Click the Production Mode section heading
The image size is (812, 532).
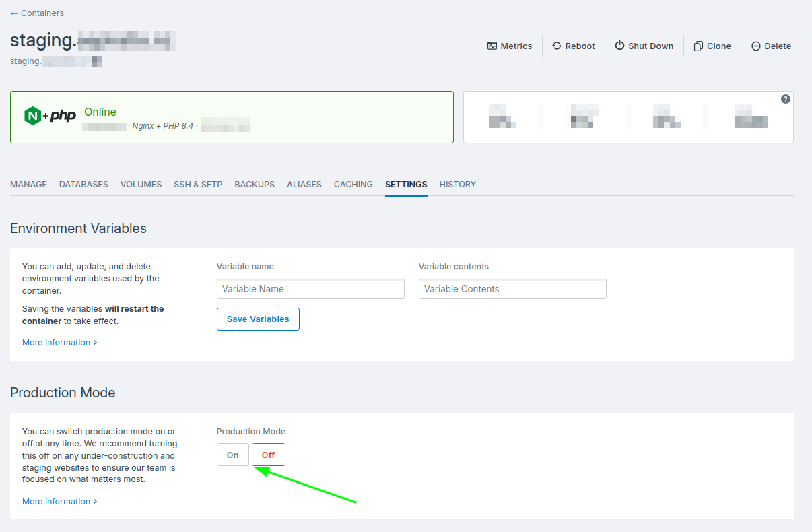(x=63, y=393)
